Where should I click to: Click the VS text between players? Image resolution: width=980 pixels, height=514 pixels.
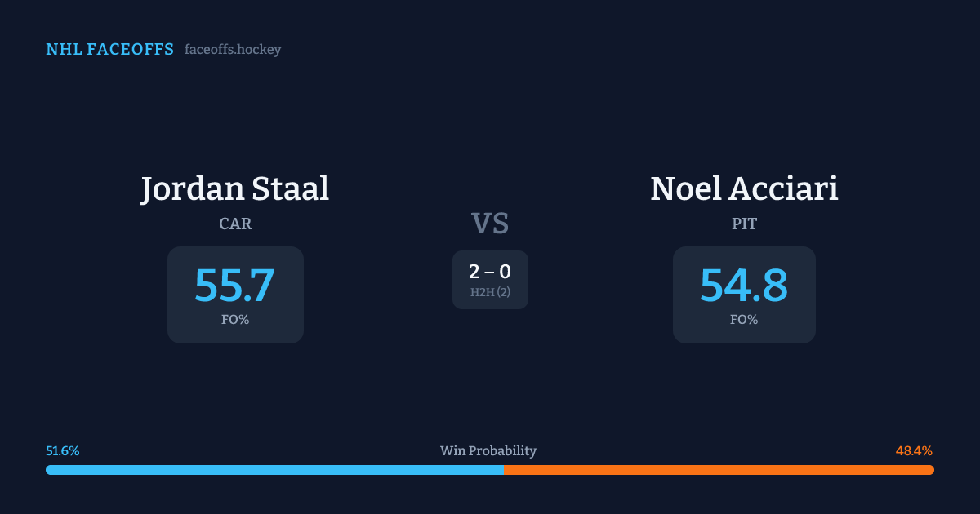(x=490, y=223)
